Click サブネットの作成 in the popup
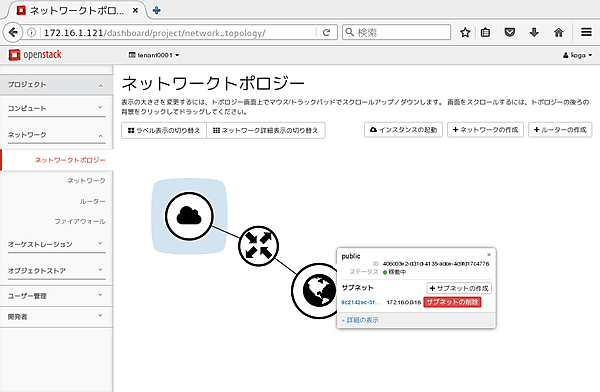600x392 pixels. tap(459, 288)
